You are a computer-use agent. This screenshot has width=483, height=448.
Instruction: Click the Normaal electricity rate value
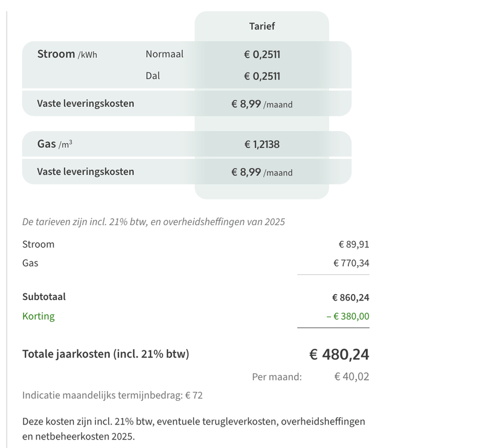click(262, 54)
